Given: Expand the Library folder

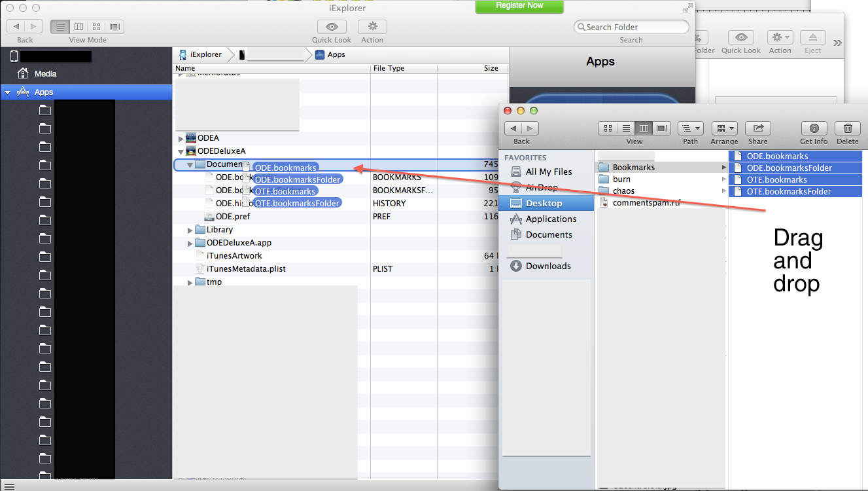Looking at the screenshot, I should (190, 230).
